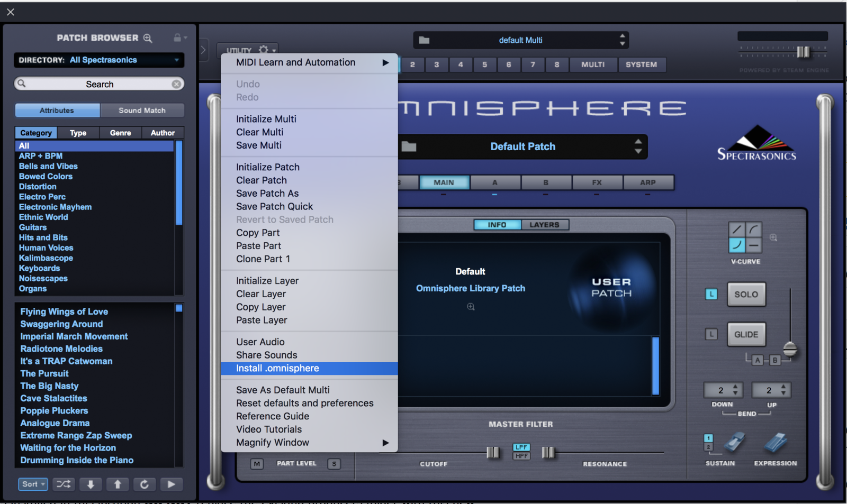Toggle glide for layer A
Viewport: 847px width, 504px height.
click(758, 360)
